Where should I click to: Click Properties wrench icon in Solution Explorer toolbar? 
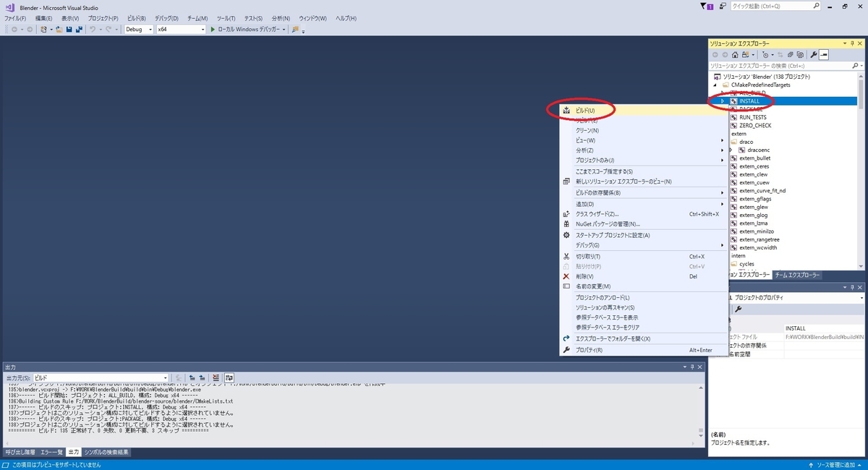[814, 54]
